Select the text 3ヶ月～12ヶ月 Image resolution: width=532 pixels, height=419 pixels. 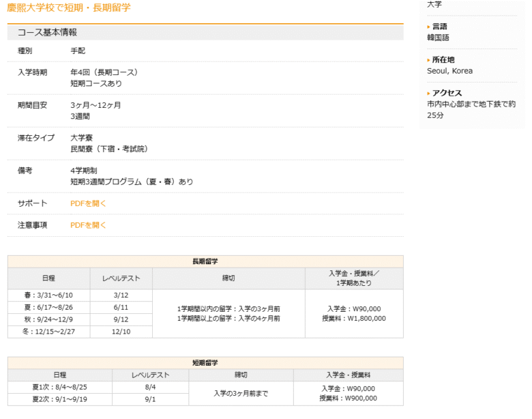[95, 105]
